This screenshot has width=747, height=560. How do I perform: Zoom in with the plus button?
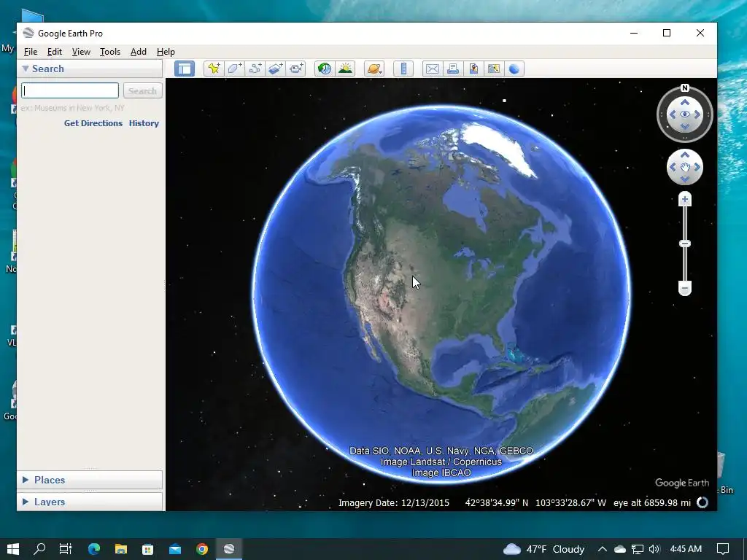[684, 199]
